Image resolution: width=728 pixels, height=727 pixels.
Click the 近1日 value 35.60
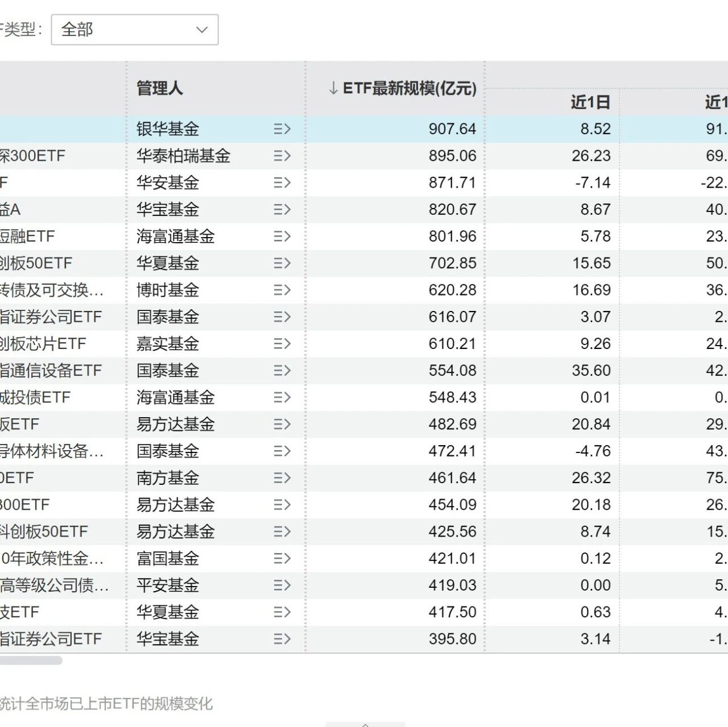point(591,371)
